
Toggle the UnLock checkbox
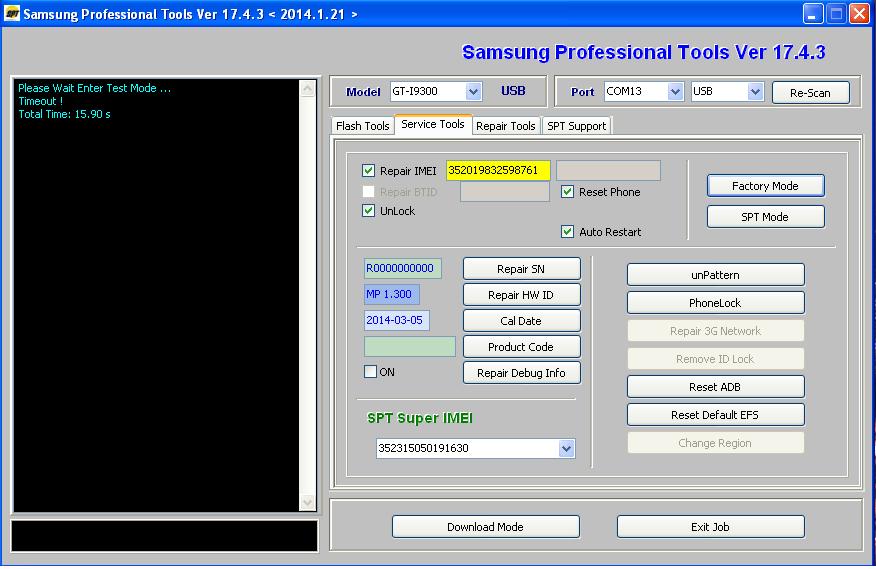[368, 211]
